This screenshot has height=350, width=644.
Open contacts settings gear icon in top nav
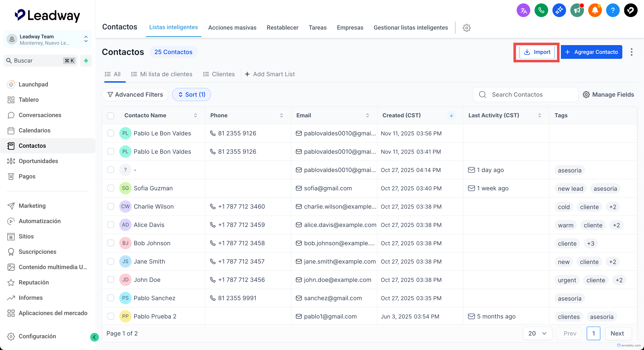(x=467, y=28)
